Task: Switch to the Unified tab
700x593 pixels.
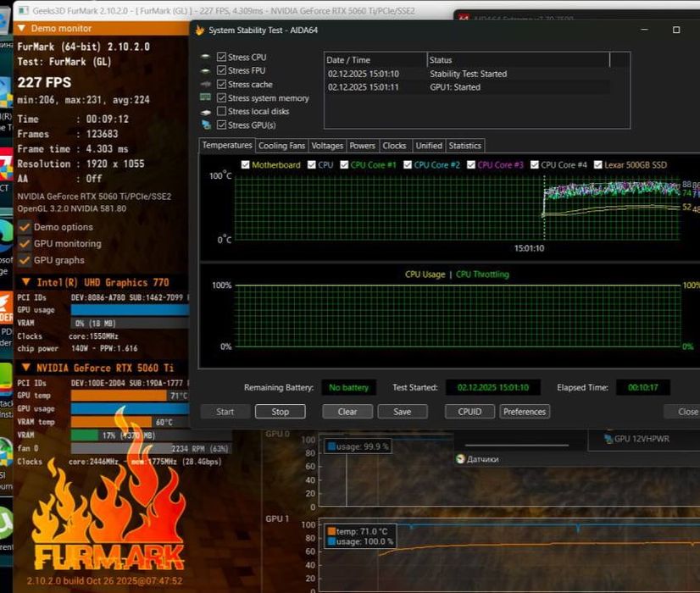Action: (x=429, y=146)
